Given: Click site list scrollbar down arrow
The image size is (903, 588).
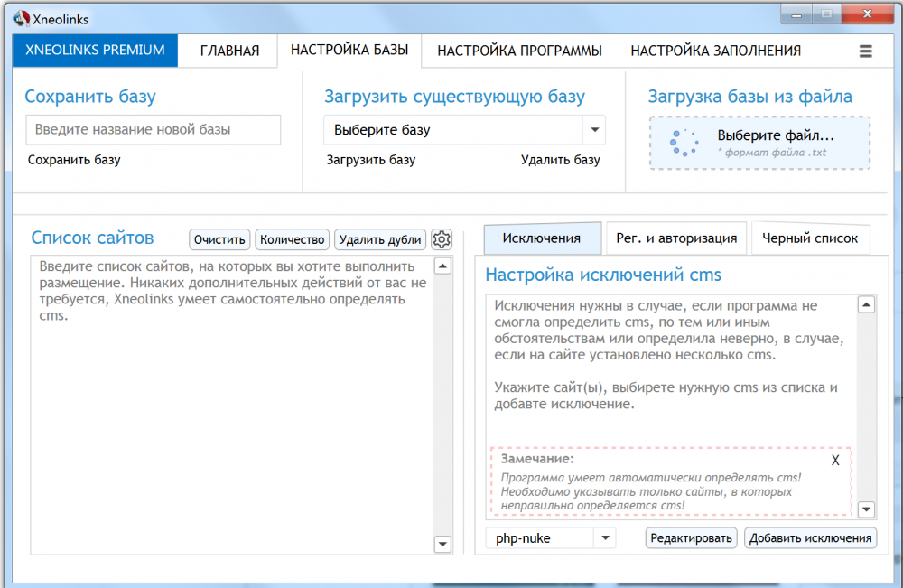Looking at the screenshot, I should [x=442, y=544].
